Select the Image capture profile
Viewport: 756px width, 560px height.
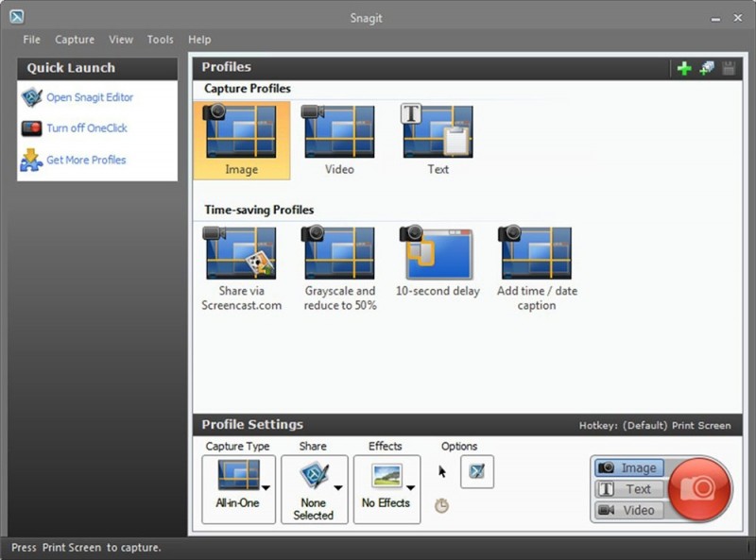point(242,141)
